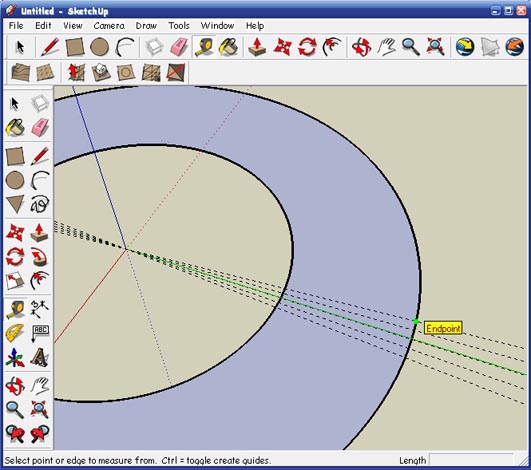531x470 pixels.
Task: Open the Window menu
Action: click(x=217, y=26)
